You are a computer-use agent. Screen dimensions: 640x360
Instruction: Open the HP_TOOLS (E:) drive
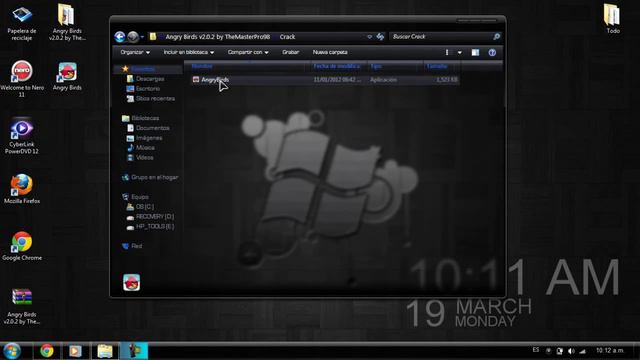point(155,226)
